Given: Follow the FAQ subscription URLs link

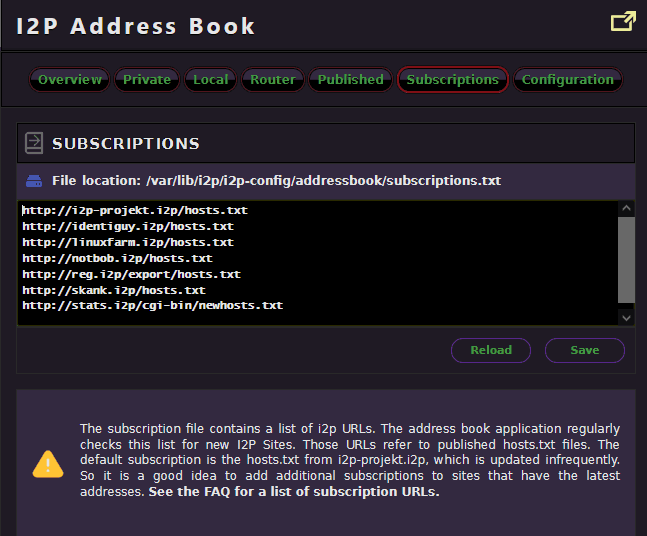Looking at the screenshot, I should tap(294, 492).
